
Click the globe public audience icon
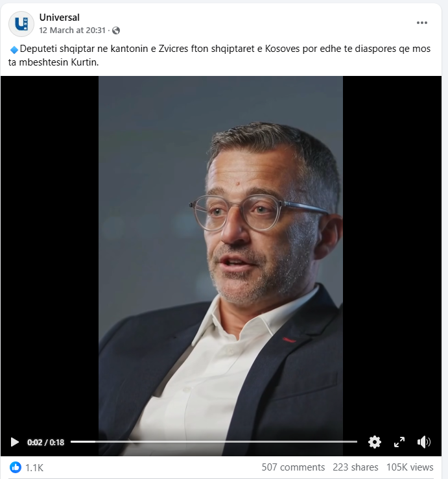coord(116,31)
